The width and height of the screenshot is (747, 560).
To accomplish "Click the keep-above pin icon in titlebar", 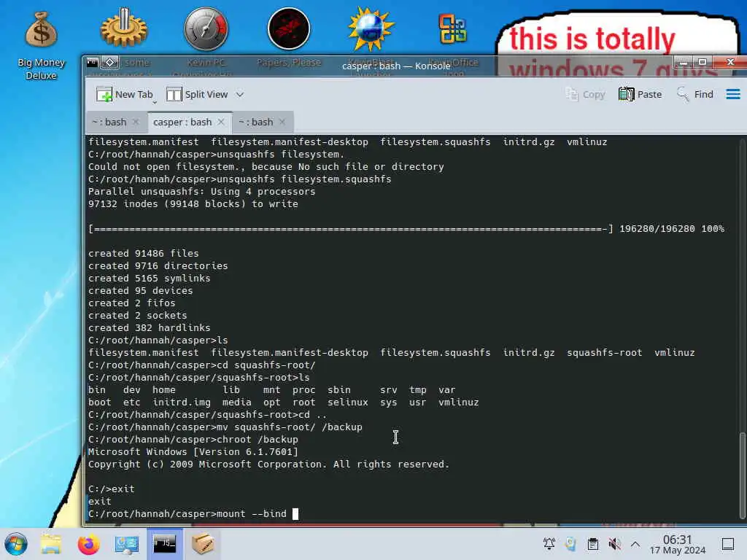I will (x=109, y=63).
